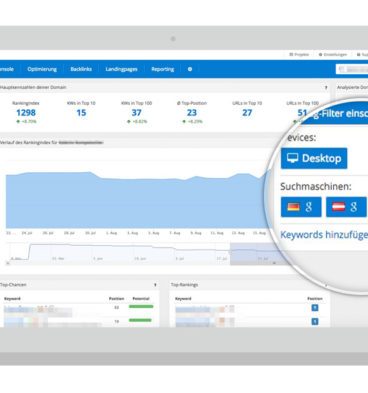Click the Keywords hinzufügen link
The height and width of the screenshot is (393, 368).
[x=324, y=235]
